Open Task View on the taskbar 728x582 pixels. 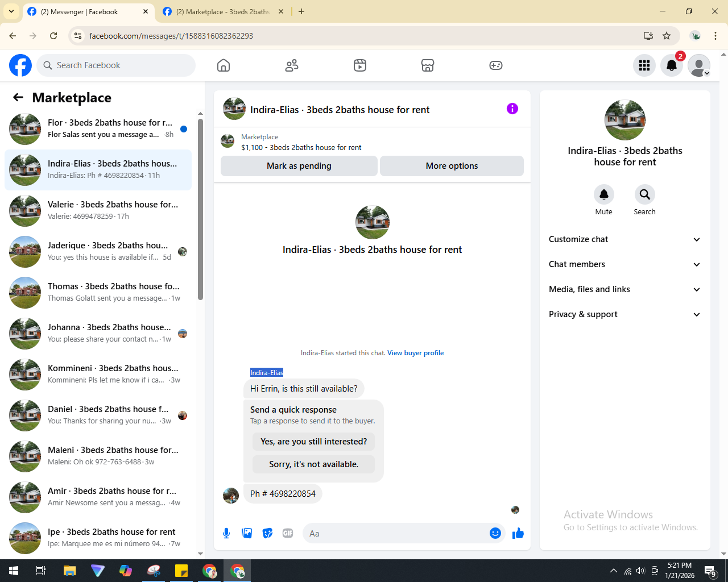click(x=41, y=571)
